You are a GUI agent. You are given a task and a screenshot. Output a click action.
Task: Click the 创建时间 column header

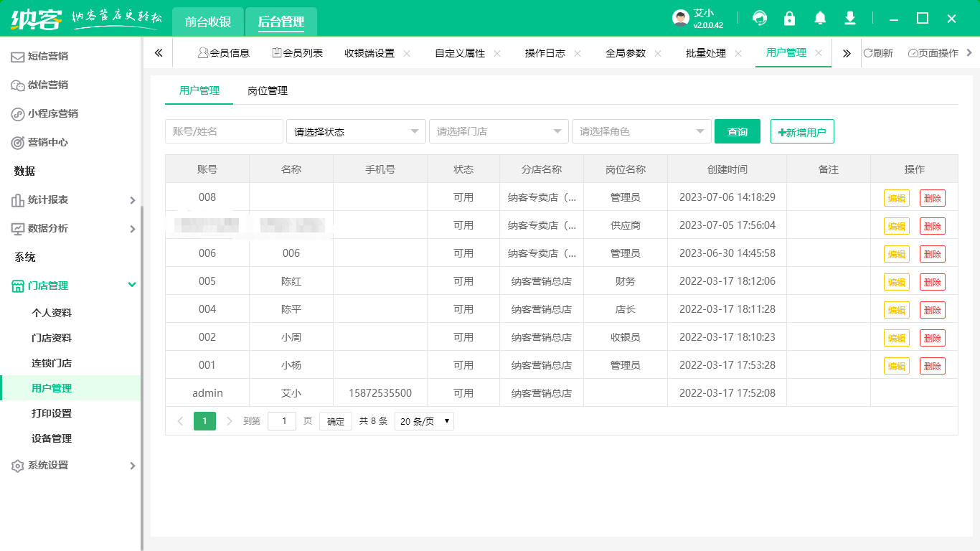click(727, 169)
